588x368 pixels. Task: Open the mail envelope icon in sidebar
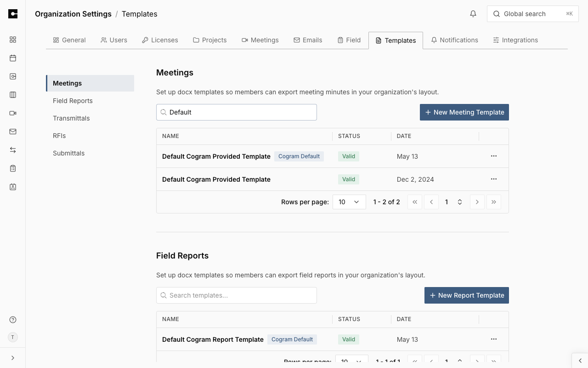coord(13,132)
